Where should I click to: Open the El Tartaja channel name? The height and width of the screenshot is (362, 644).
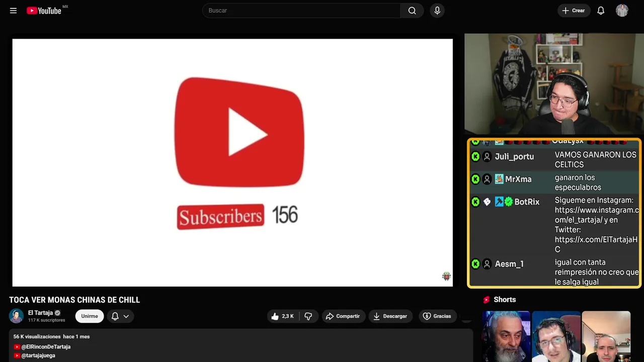tap(40, 313)
